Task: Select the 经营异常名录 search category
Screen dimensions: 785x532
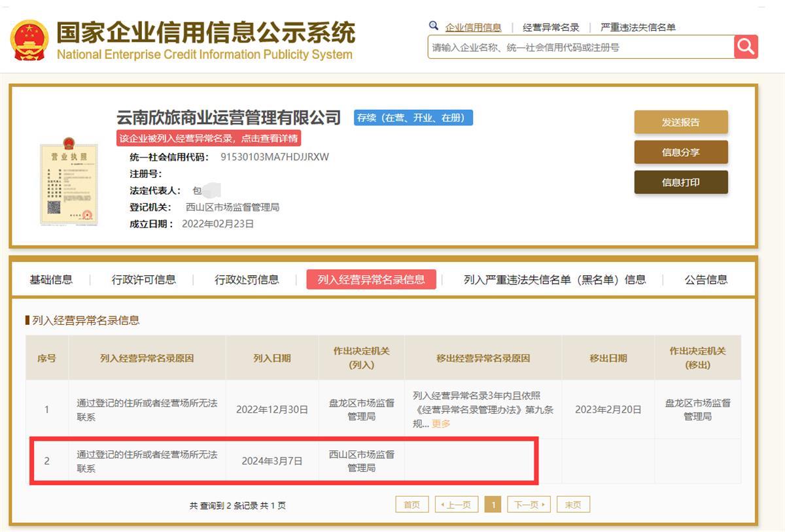Action: pyautogui.click(x=551, y=27)
